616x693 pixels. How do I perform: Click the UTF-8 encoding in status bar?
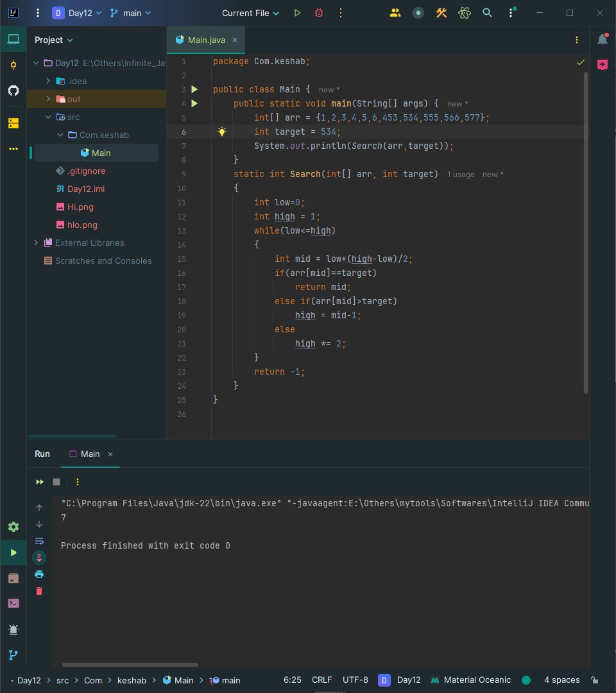[x=355, y=680]
